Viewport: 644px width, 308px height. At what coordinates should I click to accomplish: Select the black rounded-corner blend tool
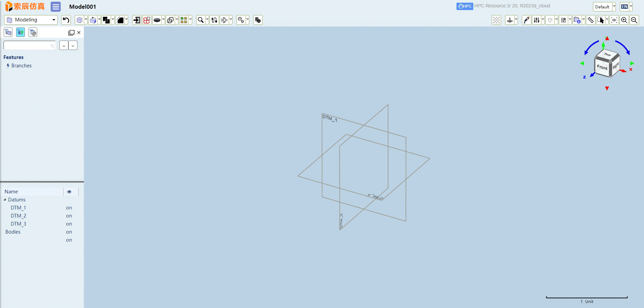point(120,20)
